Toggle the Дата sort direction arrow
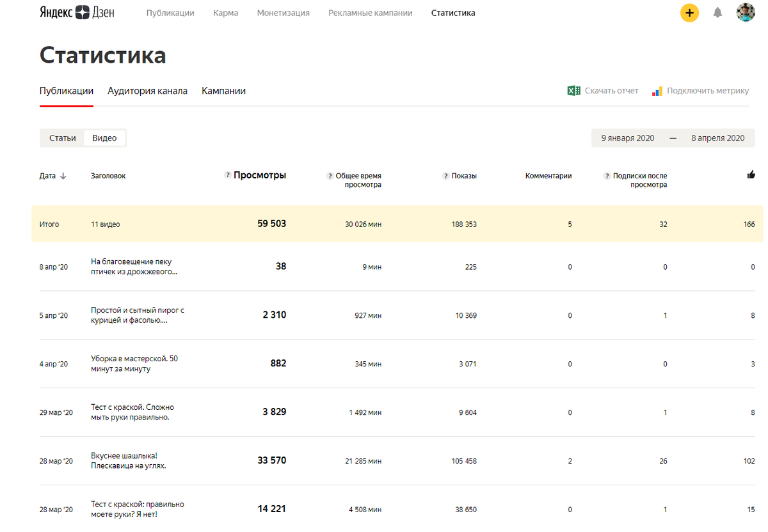Viewport: 768px width, 532px height. [63, 176]
